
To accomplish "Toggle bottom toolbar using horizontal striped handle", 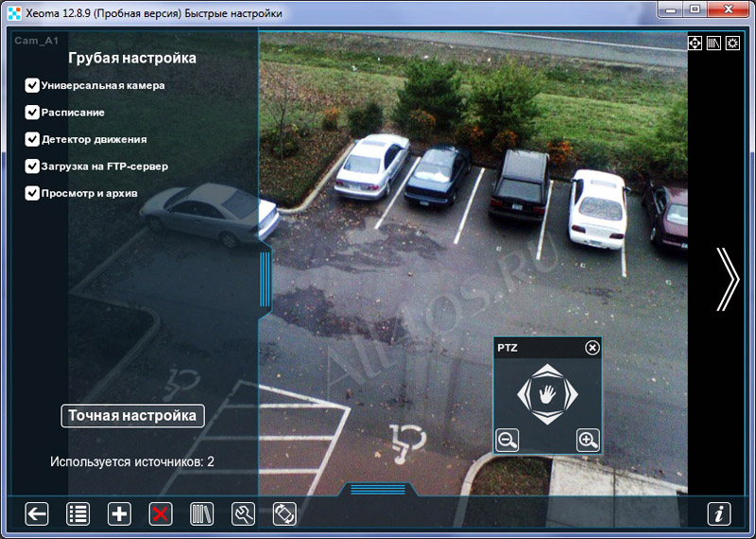I will (x=378, y=490).
